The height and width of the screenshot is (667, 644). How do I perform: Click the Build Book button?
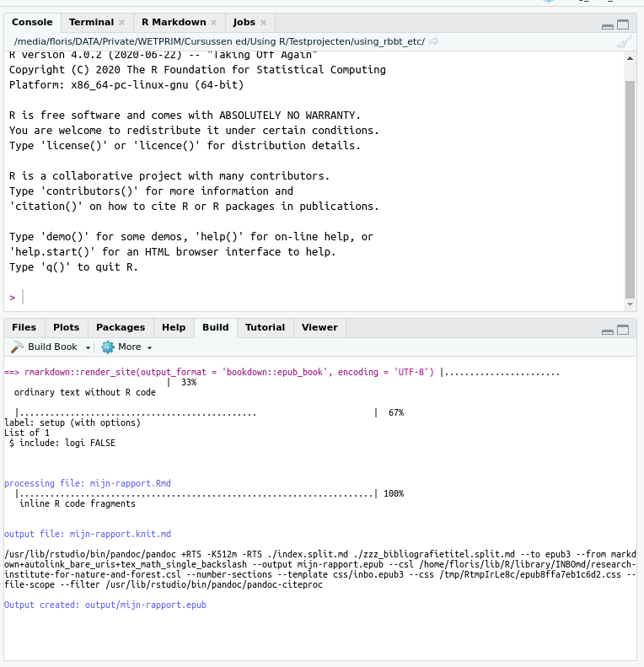(x=44, y=347)
